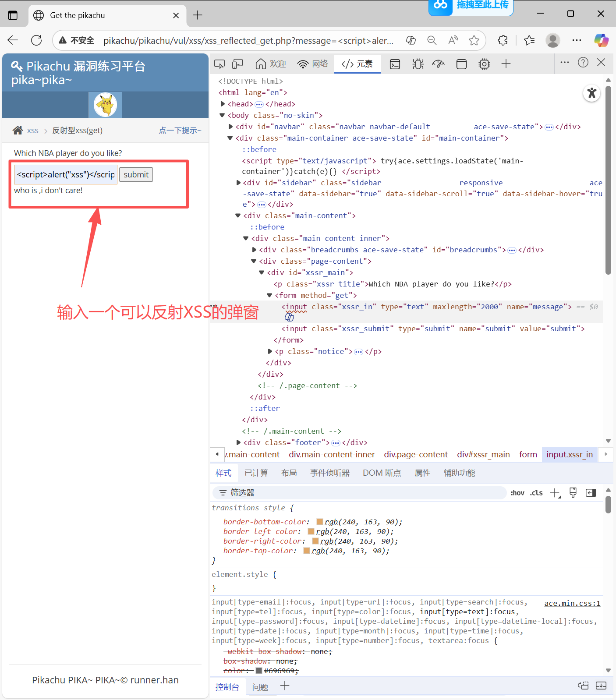616x700 pixels.
Task: Open the Layout (布局) subtab
Action: (289, 473)
